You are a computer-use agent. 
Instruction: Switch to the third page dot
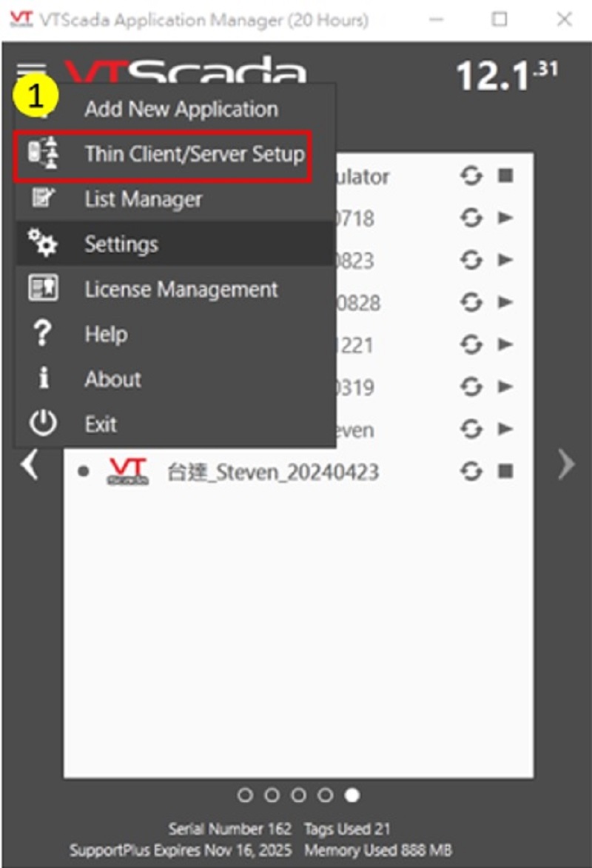click(x=299, y=795)
